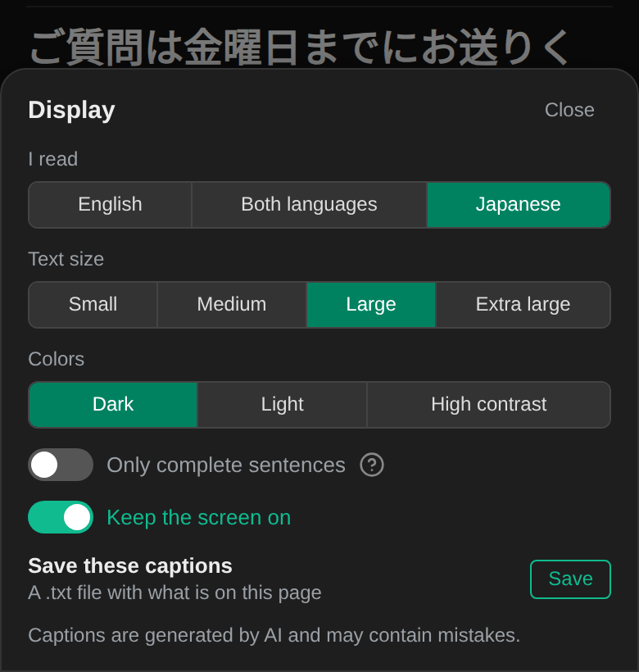Click the 'Display' panel title
This screenshot has width=639, height=672.
(x=71, y=111)
